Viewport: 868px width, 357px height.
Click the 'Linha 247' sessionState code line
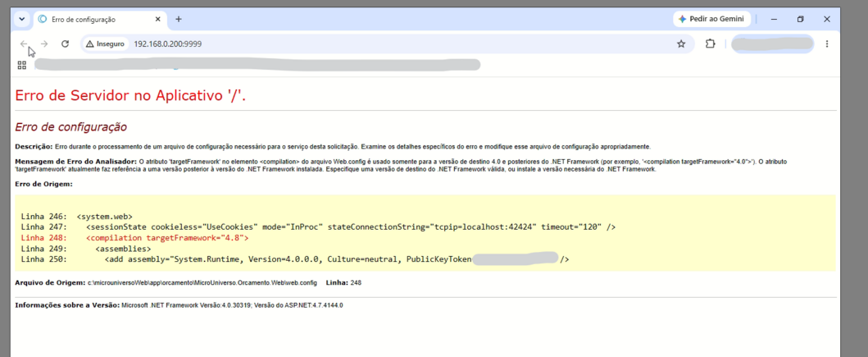click(318, 227)
